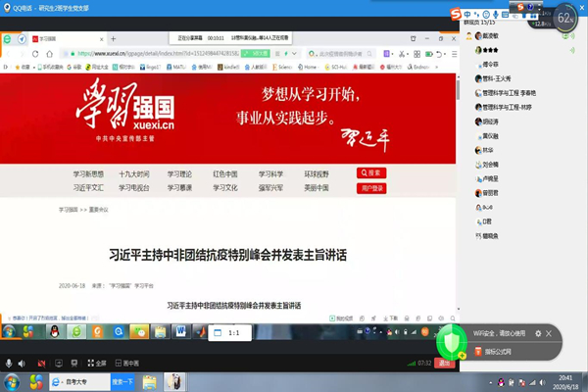Open the file explorer folder on the taskbar
This screenshot has width=588, height=392.
coord(149,382)
